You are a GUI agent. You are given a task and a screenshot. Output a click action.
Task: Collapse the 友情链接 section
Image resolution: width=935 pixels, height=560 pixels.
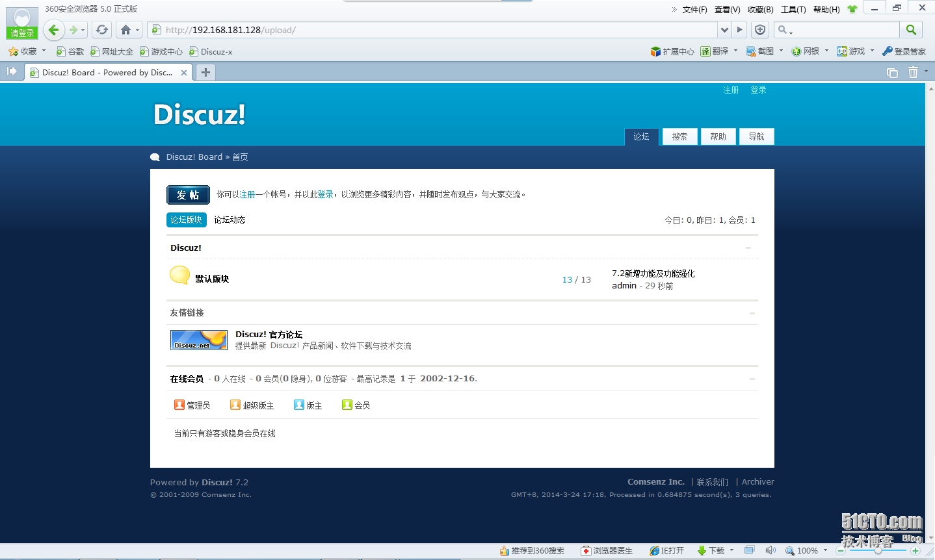pyautogui.click(x=752, y=313)
